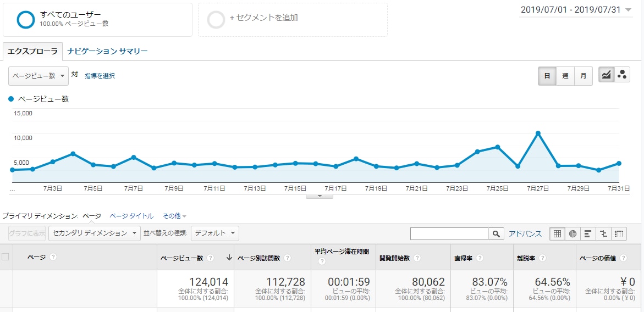Open the date range 2019/07/01 - 2019/07/31 picker
This screenshot has height=312, width=644.
(576, 10)
